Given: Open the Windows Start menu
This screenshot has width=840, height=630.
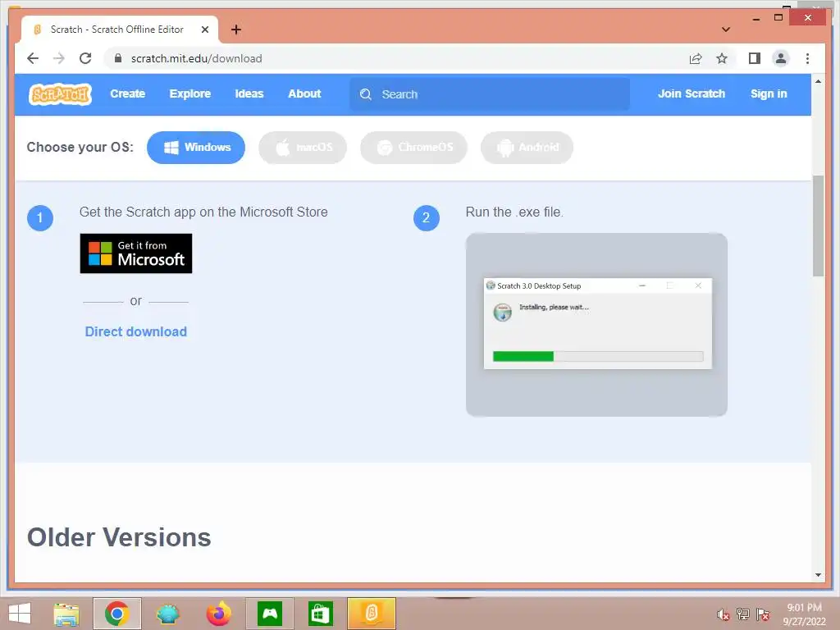Looking at the screenshot, I should (x=20, y=614).
